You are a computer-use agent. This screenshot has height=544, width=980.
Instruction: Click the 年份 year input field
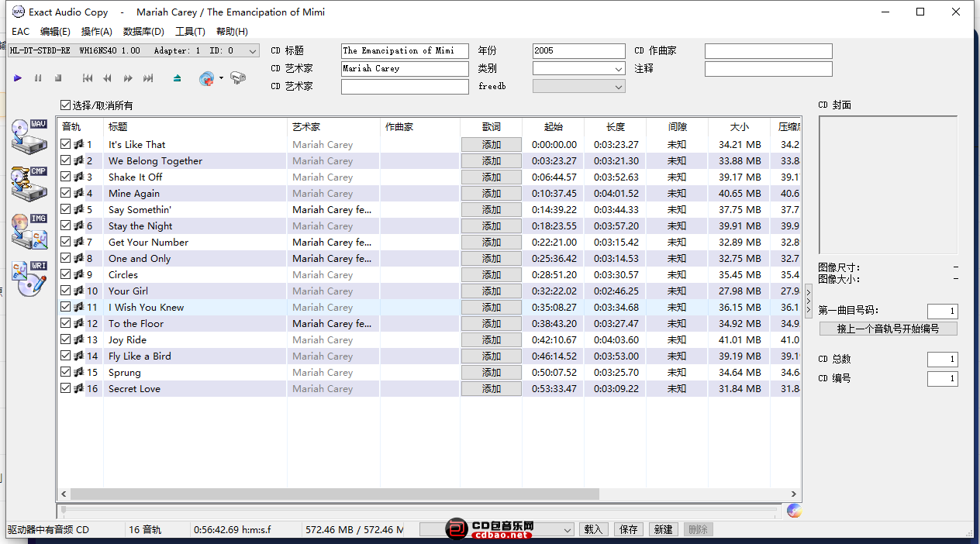[578, 51]
